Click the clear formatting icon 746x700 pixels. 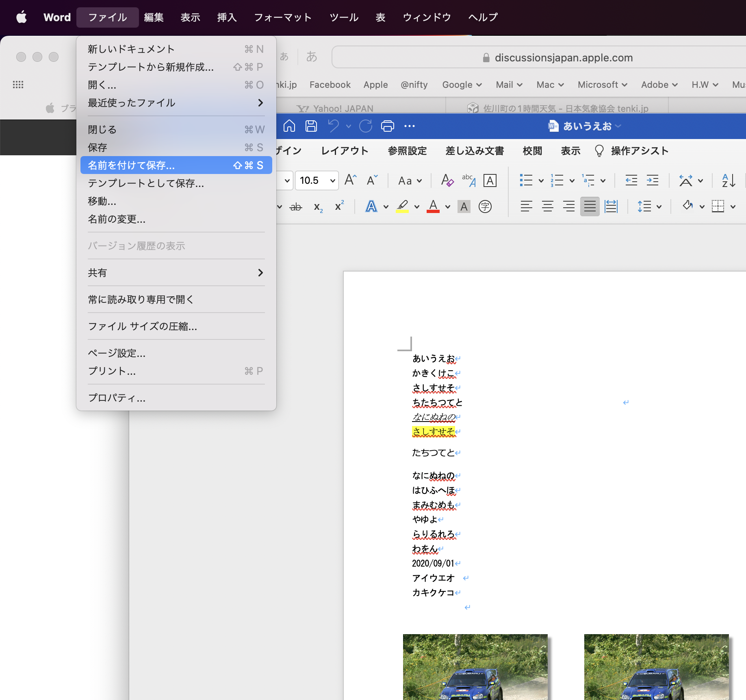tap(447, 180)
